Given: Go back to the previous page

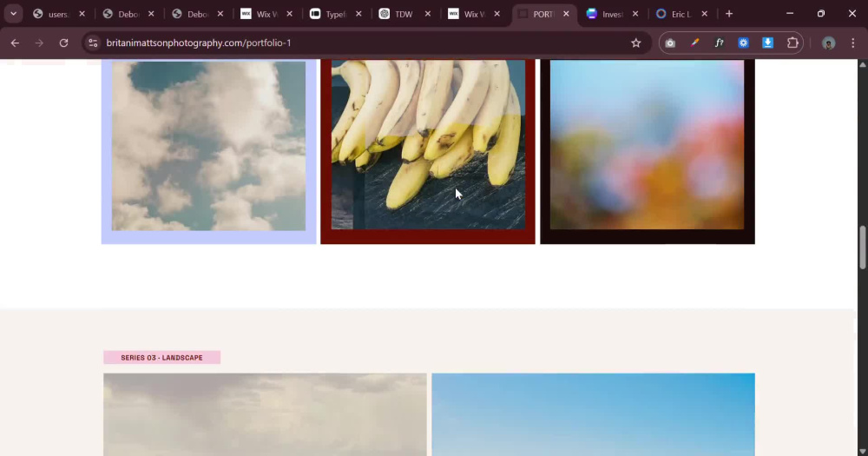Looking at the screenshot, I should 15,43.
